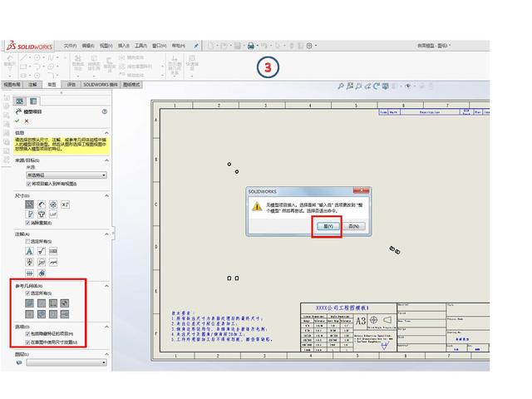The height and width of the screenshot is (399, 532).
Task: Collapse the 注解 section
Action: point(106,234)
